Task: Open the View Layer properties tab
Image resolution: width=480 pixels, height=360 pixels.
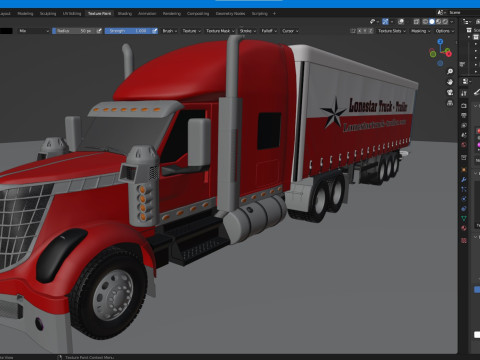Action: 464,126
